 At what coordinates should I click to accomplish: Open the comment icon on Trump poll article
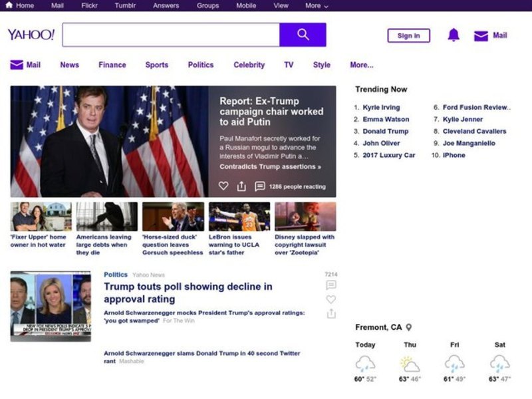pos(331,285)
